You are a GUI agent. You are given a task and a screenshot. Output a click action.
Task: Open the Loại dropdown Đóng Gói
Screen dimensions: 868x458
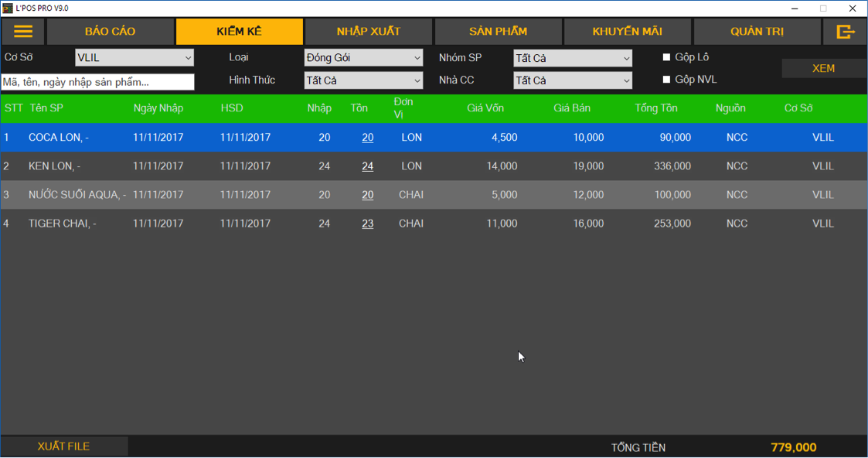pos(363,58)
